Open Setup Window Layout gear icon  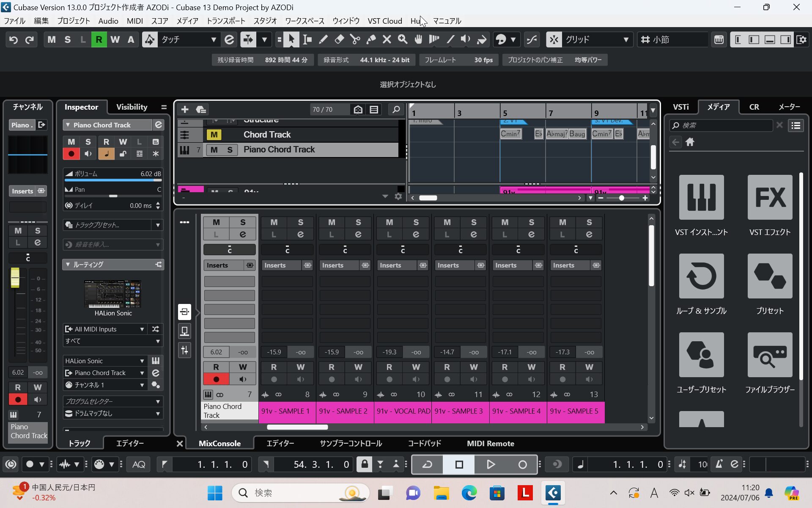tap(801, 40)
